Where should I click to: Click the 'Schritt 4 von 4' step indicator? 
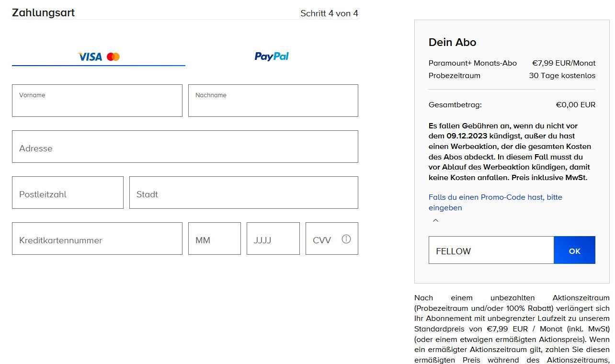click(329, 13)
